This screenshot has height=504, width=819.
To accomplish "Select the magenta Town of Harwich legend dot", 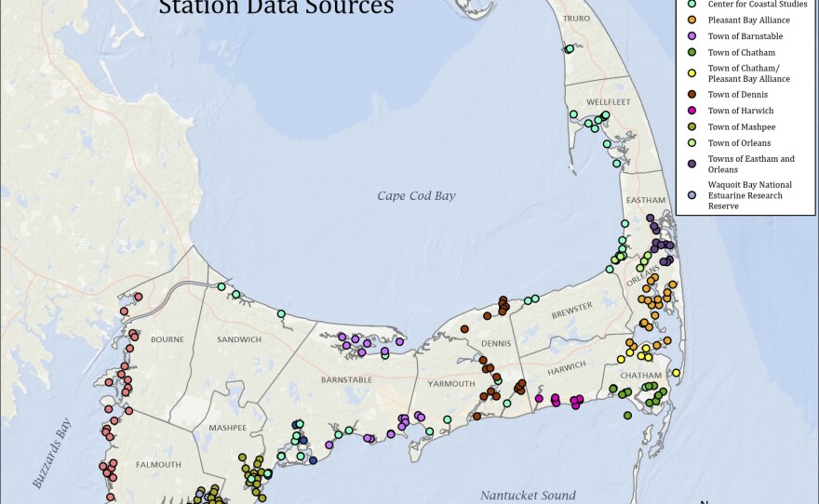I will coord(690,111).
